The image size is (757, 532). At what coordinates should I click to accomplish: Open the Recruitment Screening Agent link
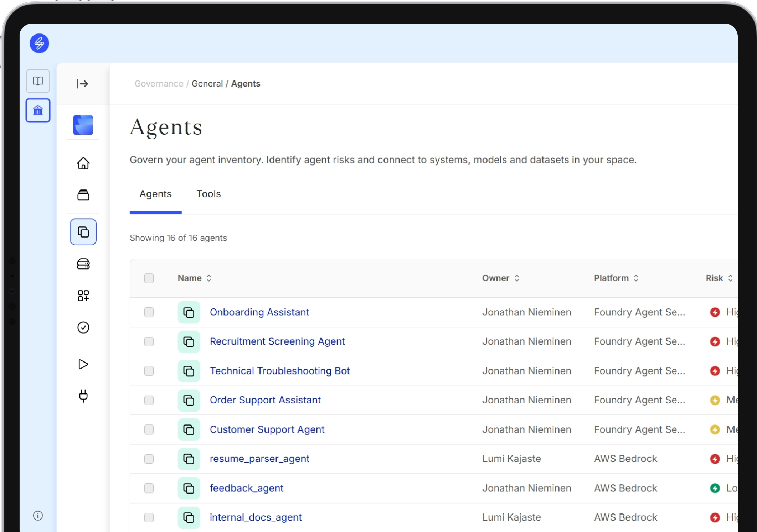pyautogui.click(x=277, y=341)
